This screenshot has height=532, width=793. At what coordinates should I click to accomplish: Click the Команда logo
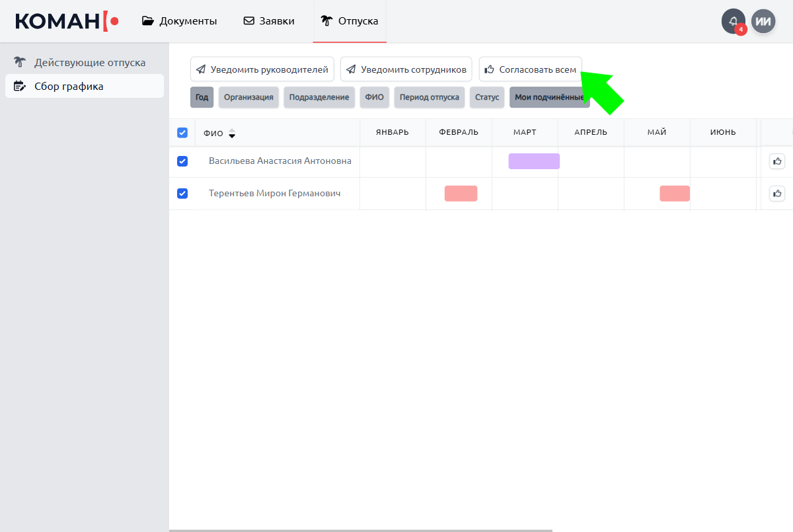[x=67, y=21]
